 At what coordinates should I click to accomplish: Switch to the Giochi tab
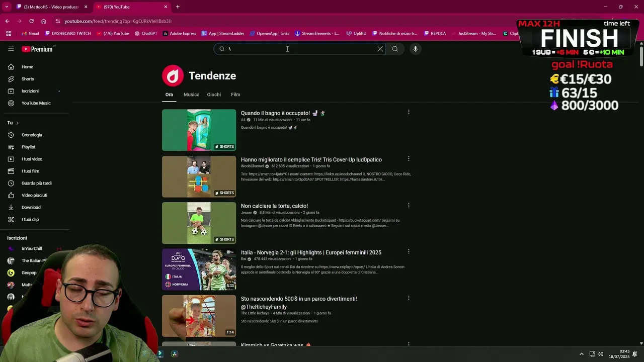(214, 95)
